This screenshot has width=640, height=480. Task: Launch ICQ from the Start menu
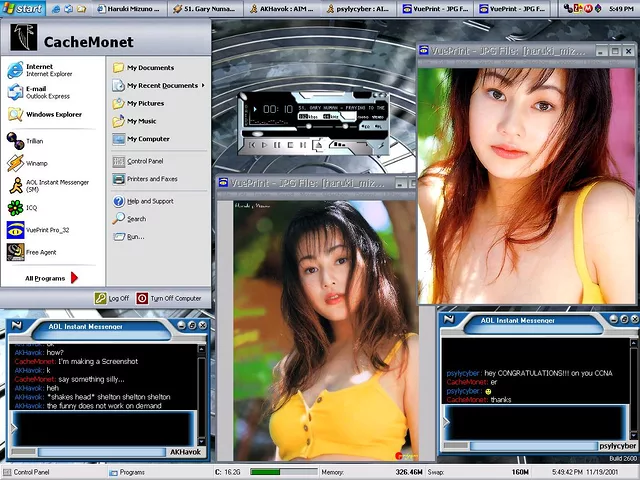click(x=31, y=208)
